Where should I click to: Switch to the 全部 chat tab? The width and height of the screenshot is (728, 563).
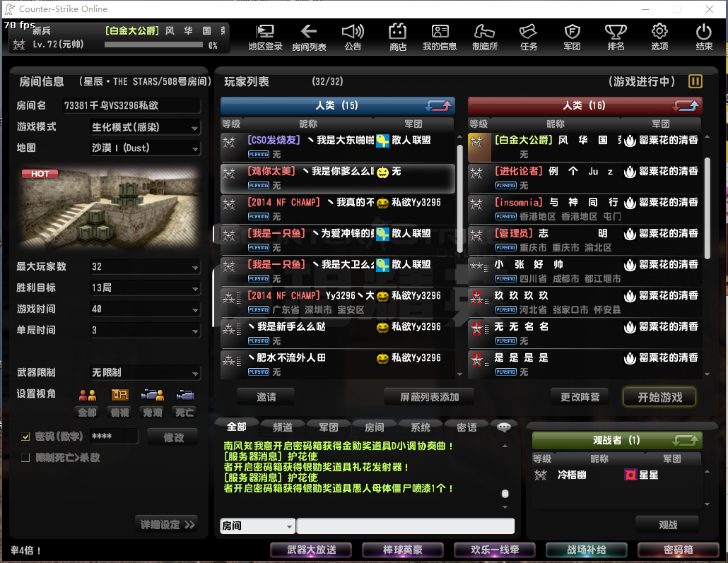click(x=236, y=427)
